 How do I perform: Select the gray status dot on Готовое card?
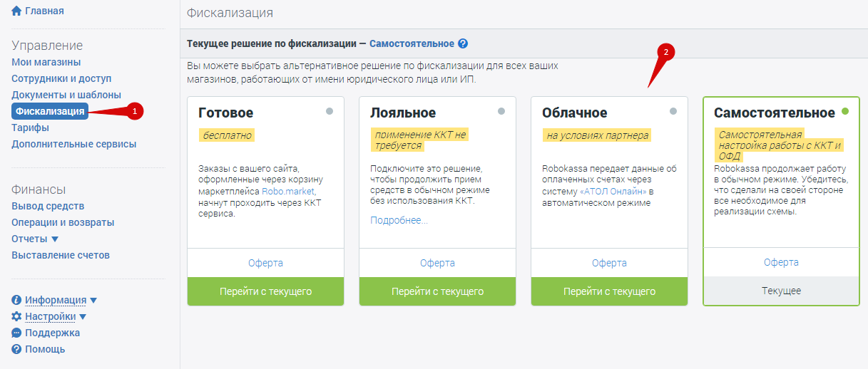pos(330,111)
